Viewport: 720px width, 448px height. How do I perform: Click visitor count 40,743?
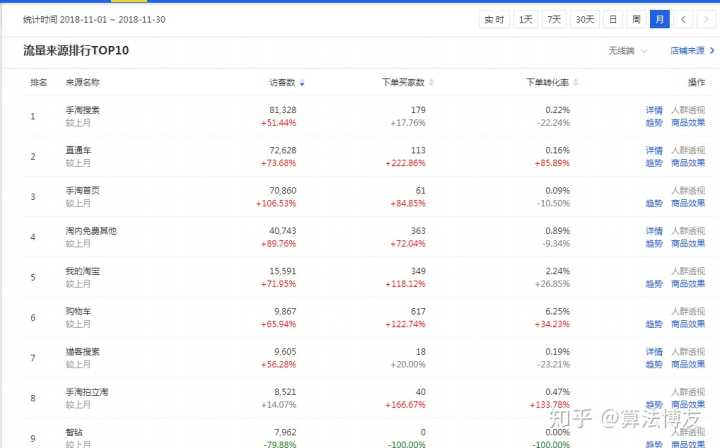pyautogui.click(x=282, y=231)
